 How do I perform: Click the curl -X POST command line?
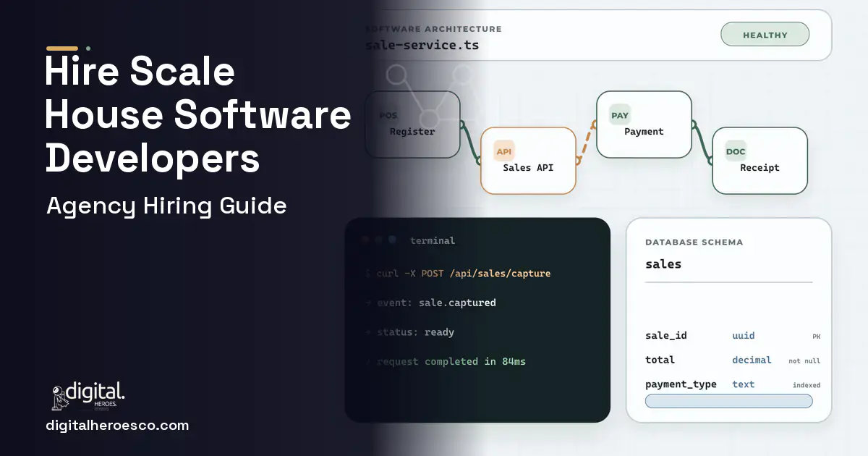458,274
